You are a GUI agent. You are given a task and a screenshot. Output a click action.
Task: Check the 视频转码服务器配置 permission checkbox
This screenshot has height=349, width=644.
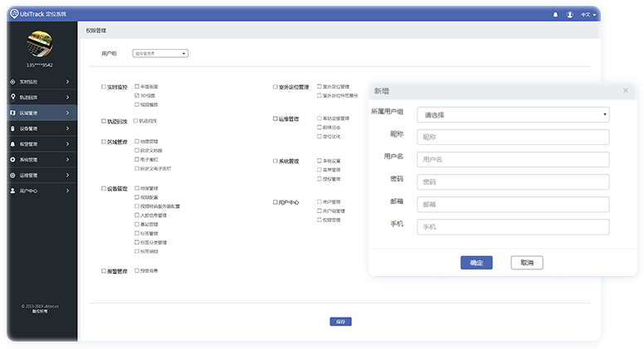coord(137,206)
